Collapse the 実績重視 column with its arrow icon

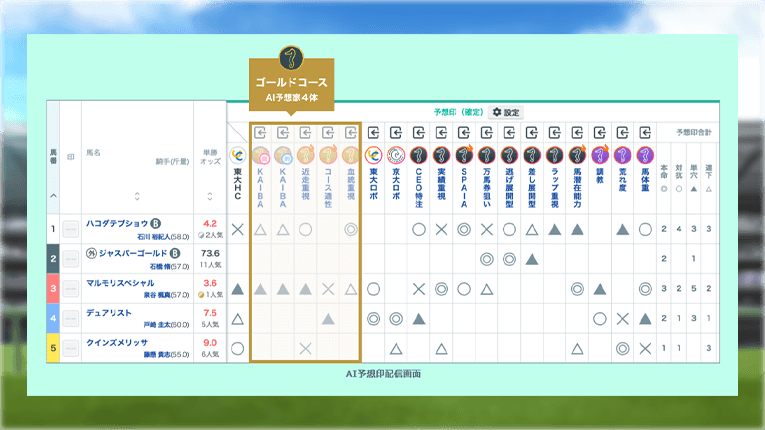coord(441,132)
